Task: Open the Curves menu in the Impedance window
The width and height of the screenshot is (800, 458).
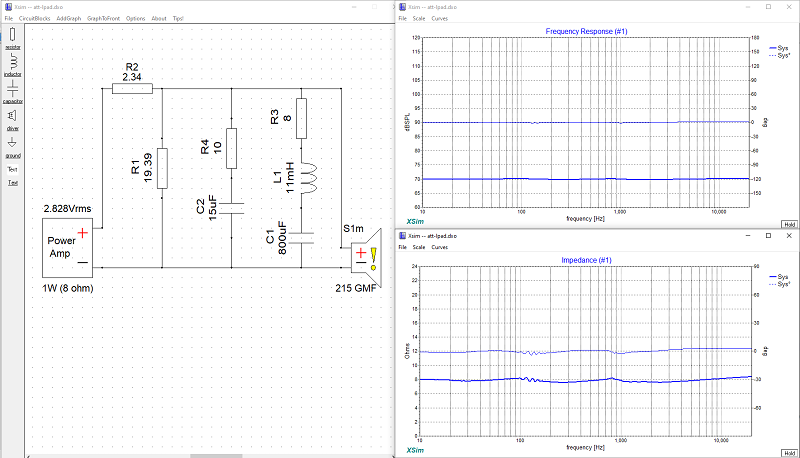Action: point(440,247)
